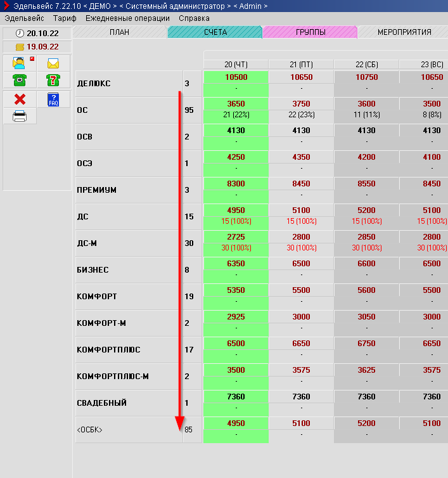Open the Эдельвейс menu
The width and height of the screenshot is (448, 478).
point(24,18)
